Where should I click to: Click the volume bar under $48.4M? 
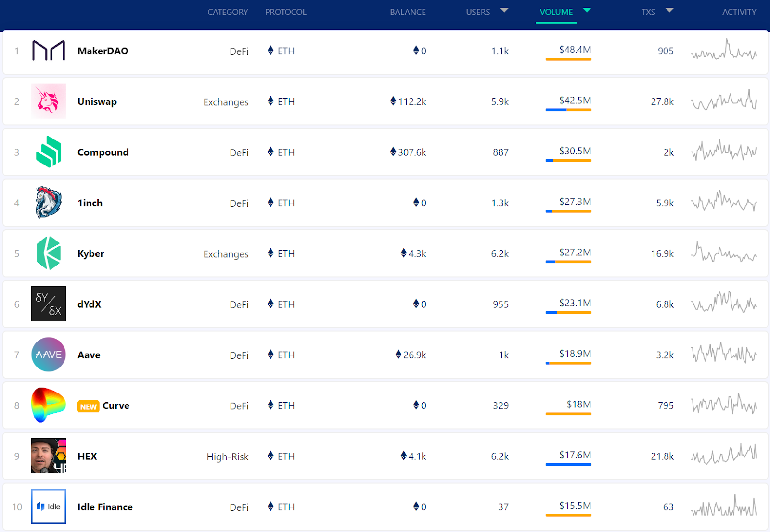pos(568,59)
